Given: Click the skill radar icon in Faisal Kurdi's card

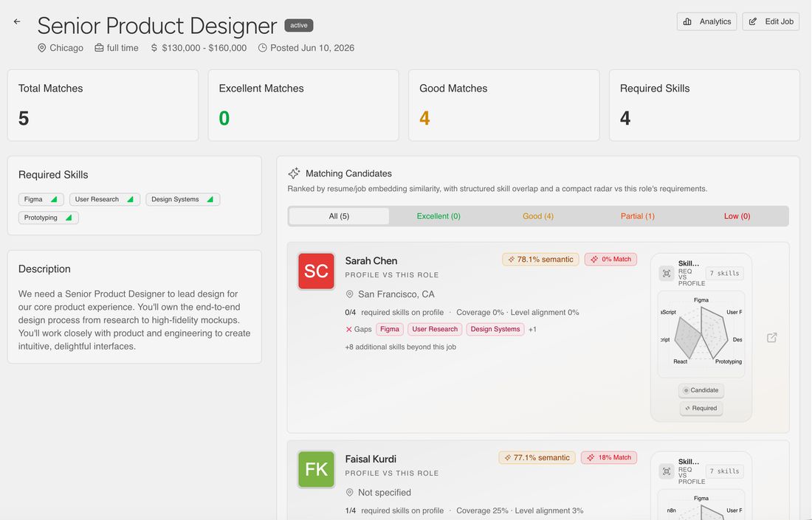Looking at the screenshot, I should click(x=667, y=471).
